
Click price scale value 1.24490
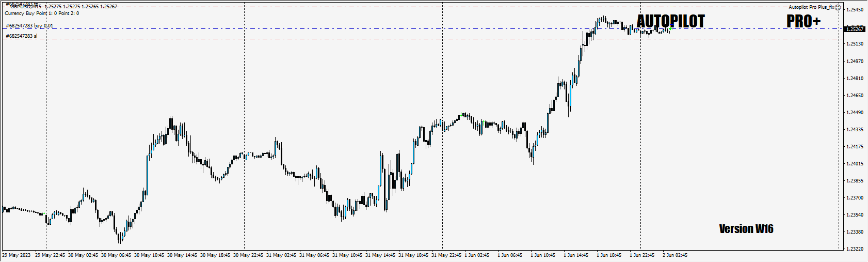pos(856,113)
